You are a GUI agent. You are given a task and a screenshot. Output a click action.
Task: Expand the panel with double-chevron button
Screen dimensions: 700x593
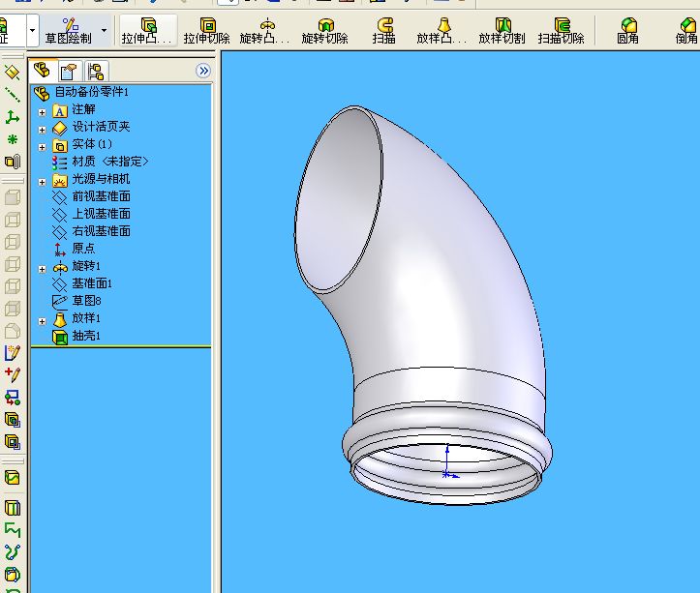click(203, 71)
